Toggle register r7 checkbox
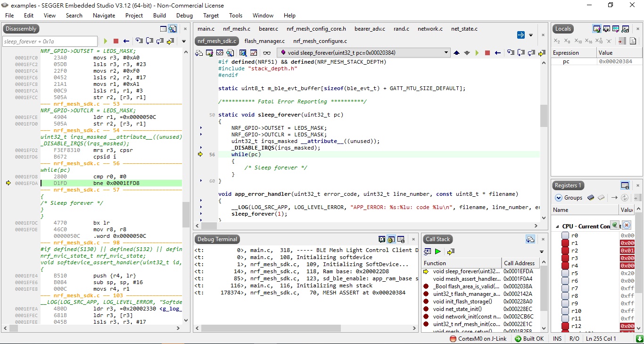Screen dimensions: 644x344 click(x=565, y=288)
